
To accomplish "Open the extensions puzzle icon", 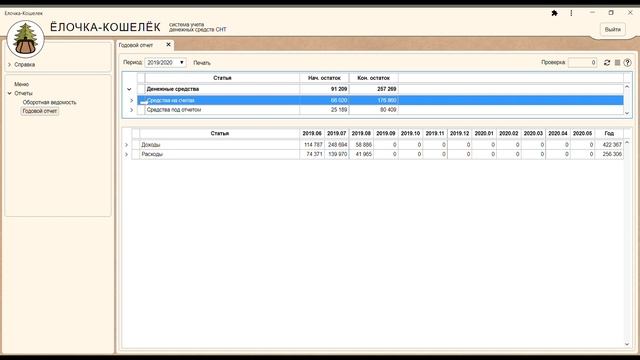I will point(554,13).
